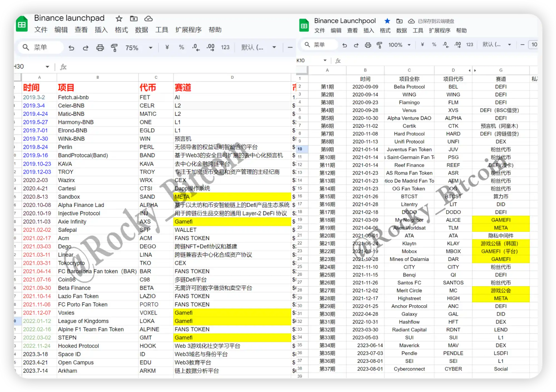Unstar the Binance Launchpool document
Viewport: 556px width, 392px height.
(x=387, y=21)
